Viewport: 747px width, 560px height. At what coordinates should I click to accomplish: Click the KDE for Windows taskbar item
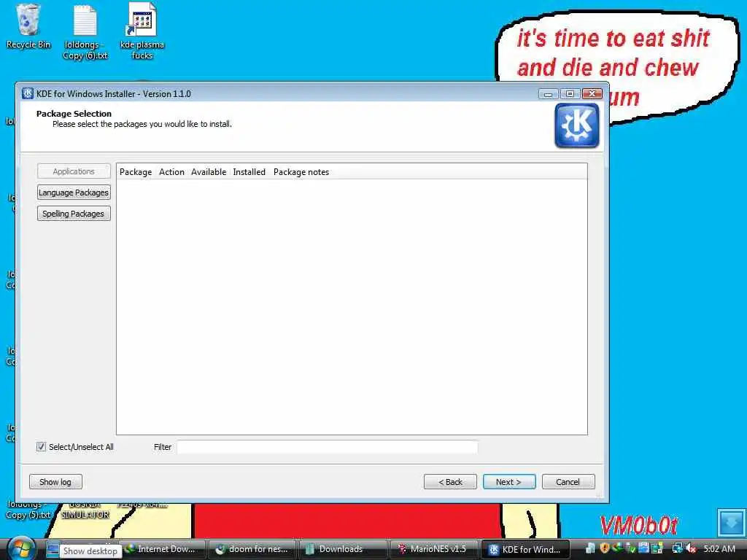pos(525,549)
